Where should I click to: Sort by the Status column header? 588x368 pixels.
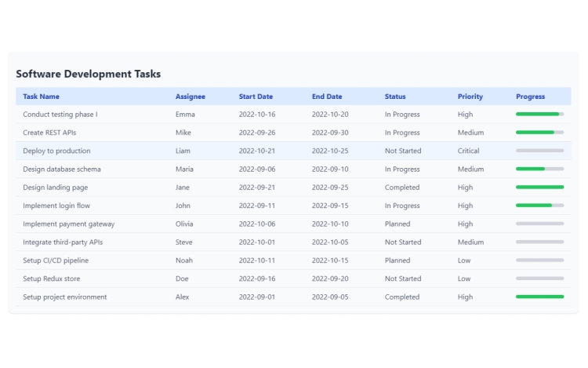click(395, 97)
